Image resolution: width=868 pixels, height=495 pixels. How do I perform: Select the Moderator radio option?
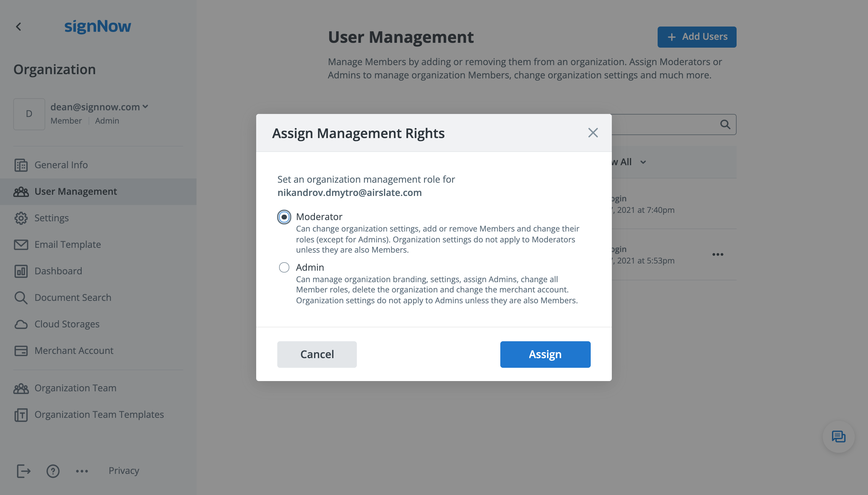point(284,217)
